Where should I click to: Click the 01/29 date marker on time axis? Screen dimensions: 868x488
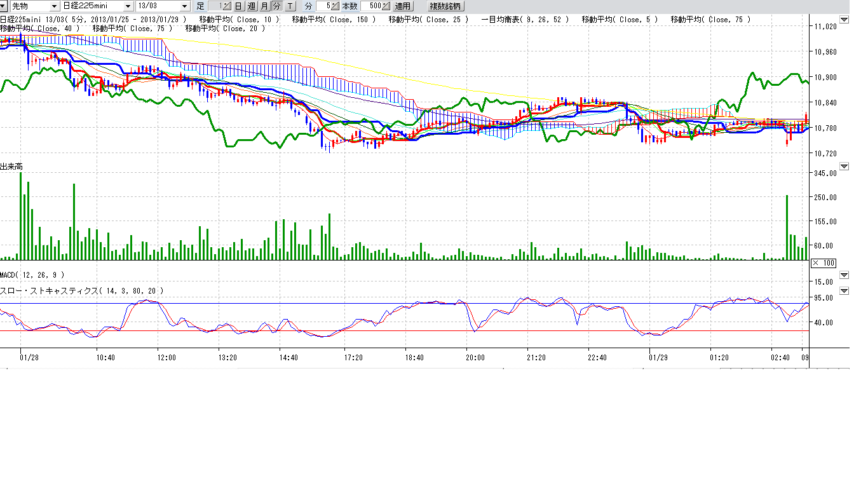coord(658,358)
